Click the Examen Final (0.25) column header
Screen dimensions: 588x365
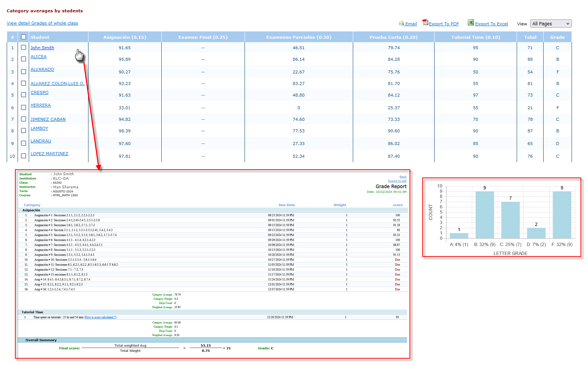(203, 37)
